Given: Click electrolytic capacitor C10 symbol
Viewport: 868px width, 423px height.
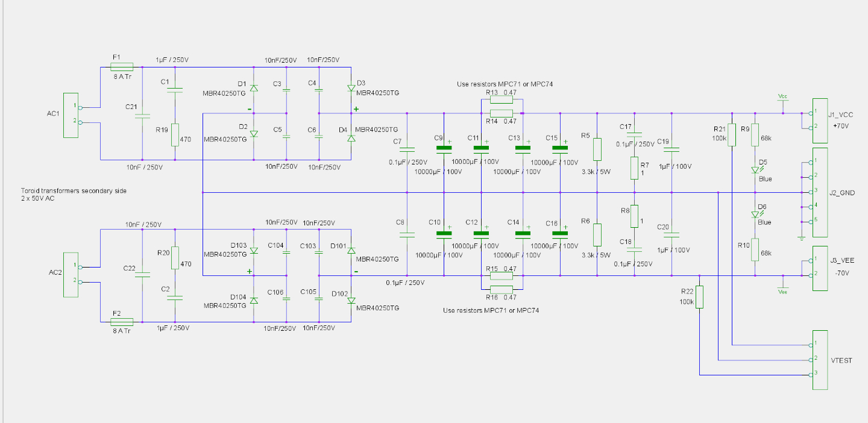Looking at the screenshot, I should coord(444,233).
